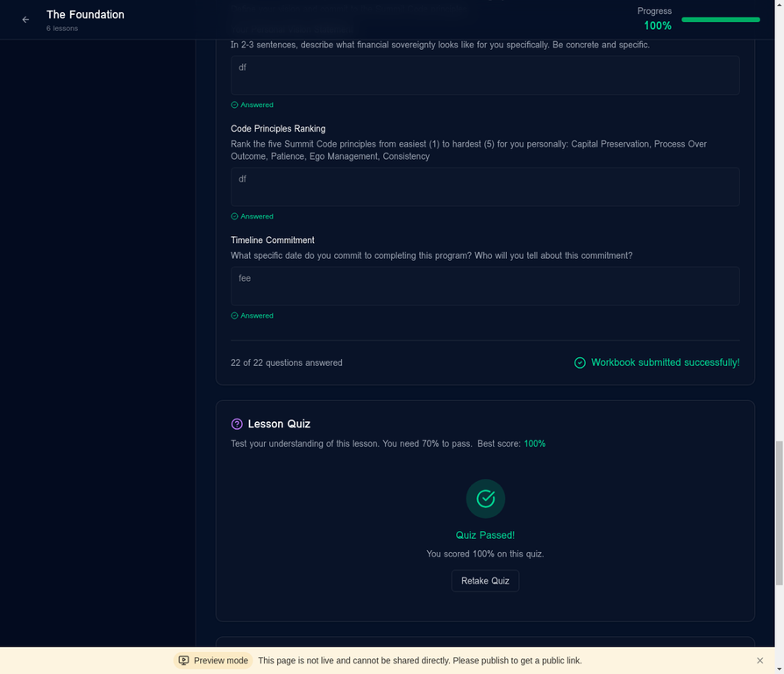The width and height of the screenshot is (784, 674).
Task: Click the Timeline Commitment field containing fee
Action: click(485, 285)
